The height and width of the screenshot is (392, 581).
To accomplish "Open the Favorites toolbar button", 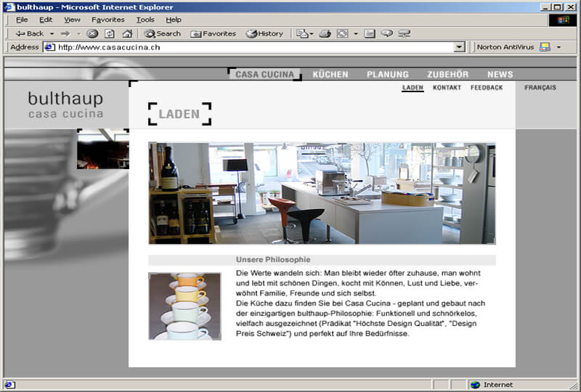I will click(x=213, y=33).
